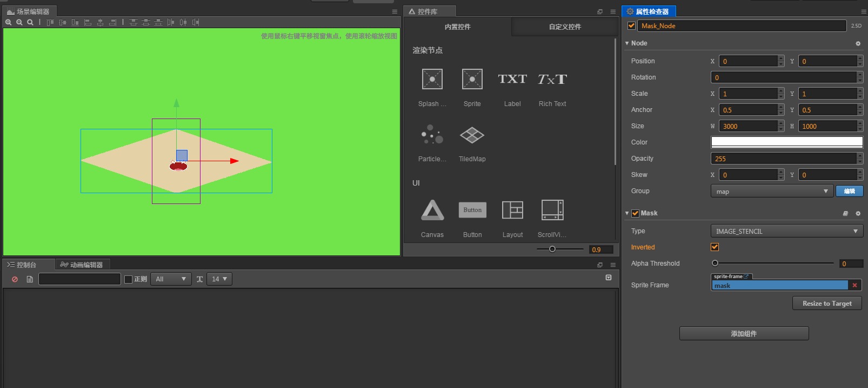Remove the mask sprite frame reference
The height and width of the screenshot is (388, 868).
pos(854,285)
